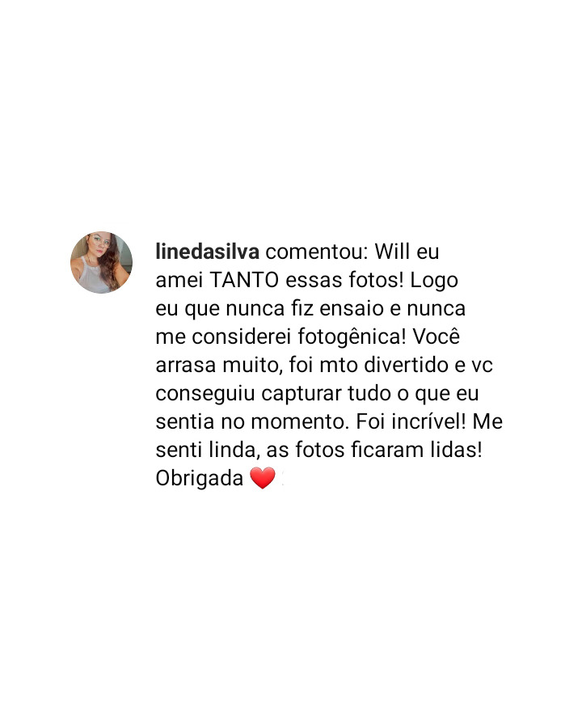The width and height of the screenshot is (582, 728).
Task: Click the word "arrasa" in the comment
Action: click(186, 366)
